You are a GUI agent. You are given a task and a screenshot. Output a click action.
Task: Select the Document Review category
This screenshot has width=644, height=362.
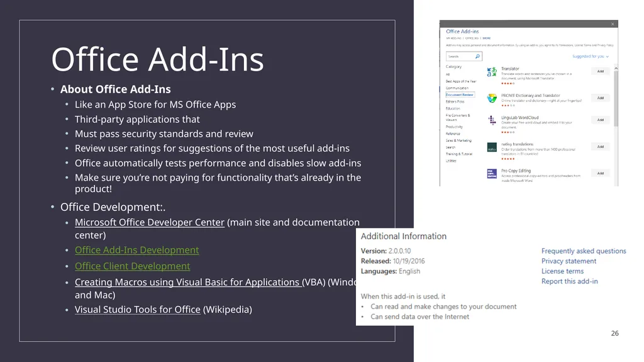460,94
